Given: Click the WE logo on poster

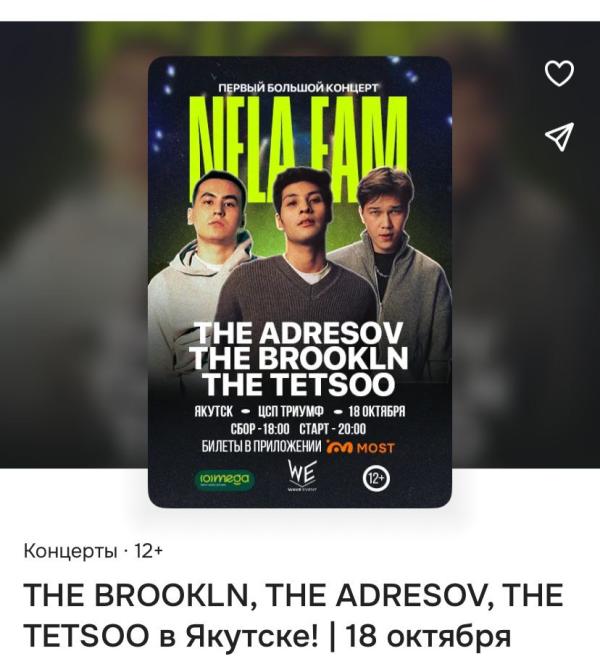Looking at the screenshot, I should point(303,475).
